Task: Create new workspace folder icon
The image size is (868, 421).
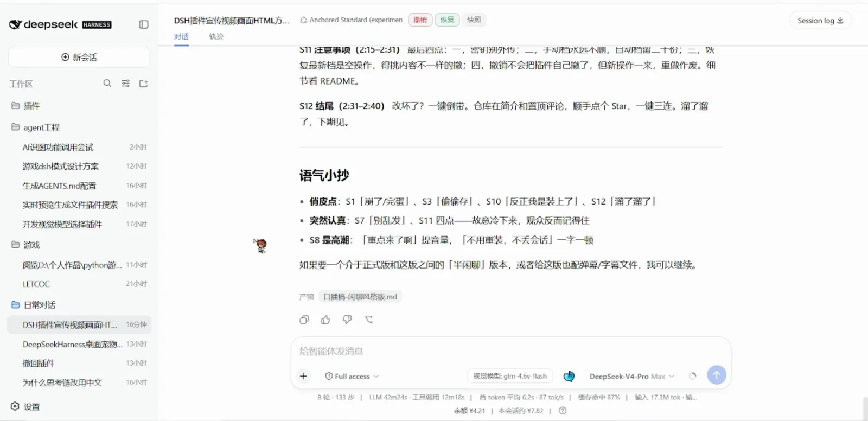Action: point(144,83)
